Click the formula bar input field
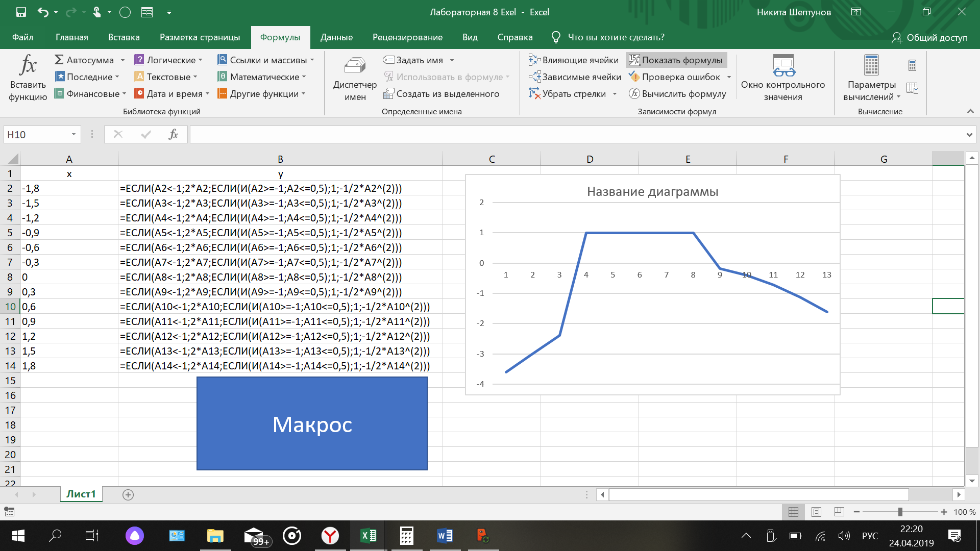This screenshot has width=980, height=551. [577, 135]
